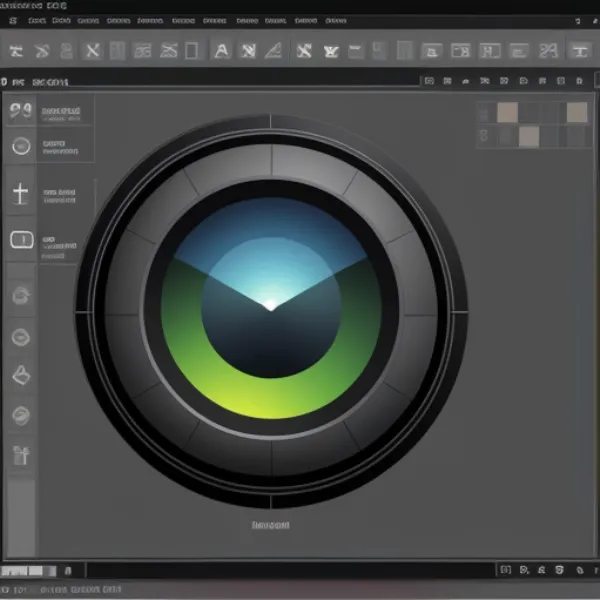Select the circle tool in left sidebar
The width and height of the screenshot is (600, 600).
21,146
